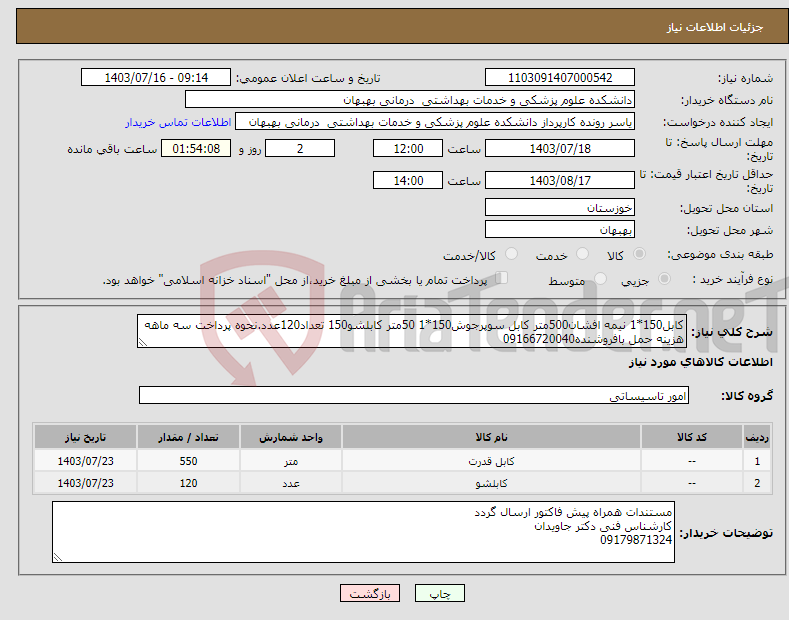Click the validity time field 14:00
Viewport: 789px width, 620px height.
coord(408,180)
